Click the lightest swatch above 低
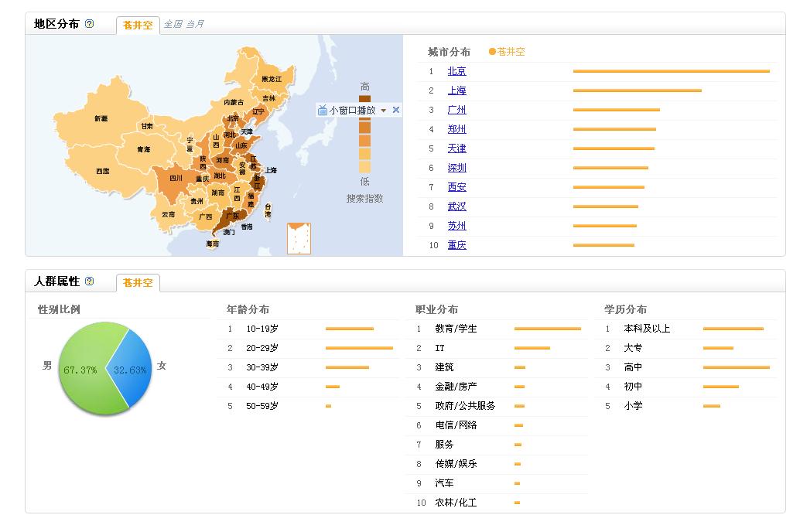 [364, 167]
